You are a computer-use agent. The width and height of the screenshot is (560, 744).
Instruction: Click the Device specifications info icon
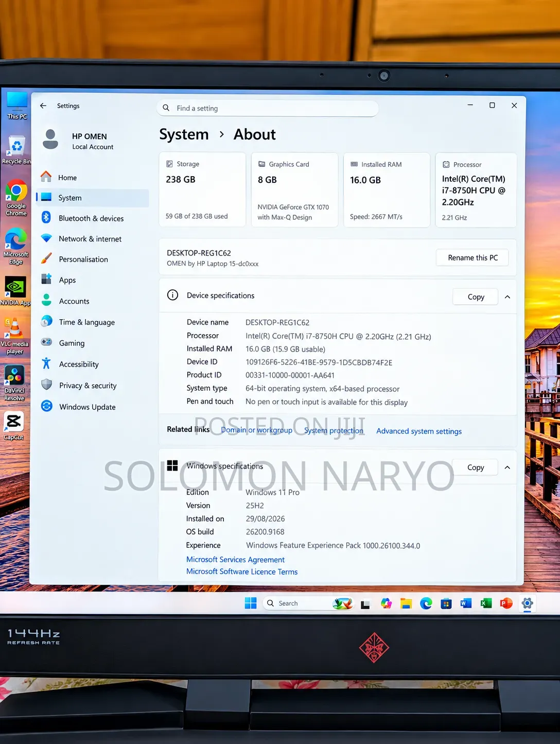point(173,295)
